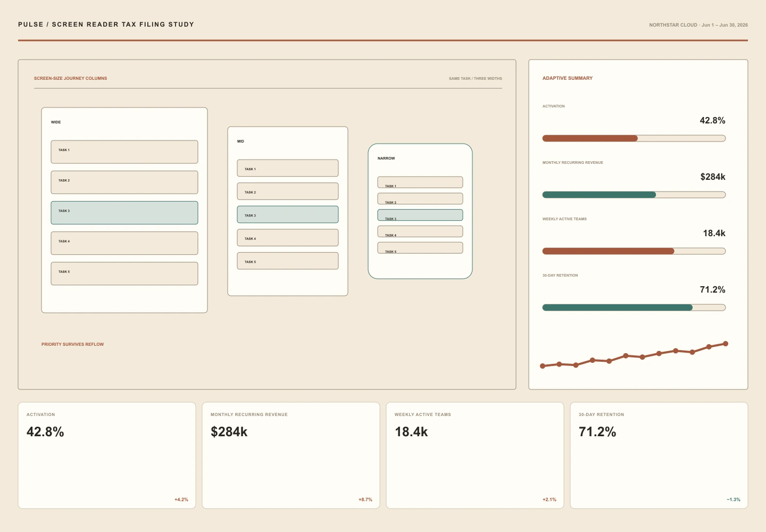Viewport: 766px width, 532px height.
Task: Pick Task 5 in the Narrow column
Action: [420, 248]
